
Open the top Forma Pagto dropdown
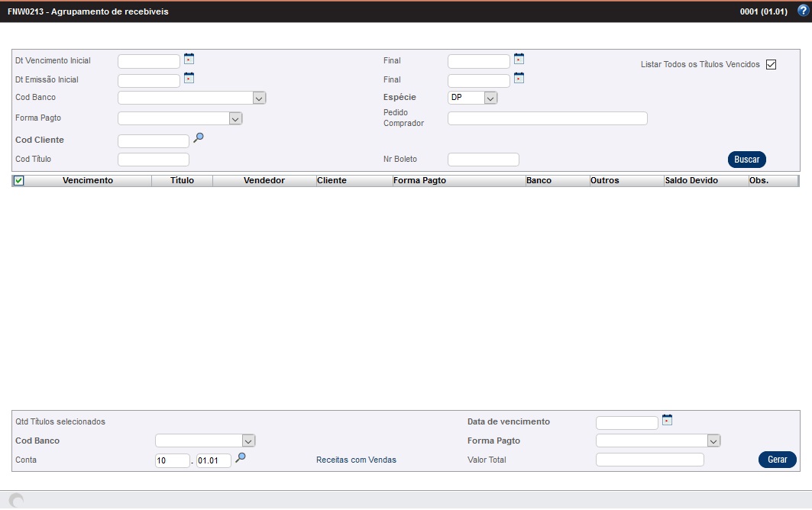pos(235,118)
